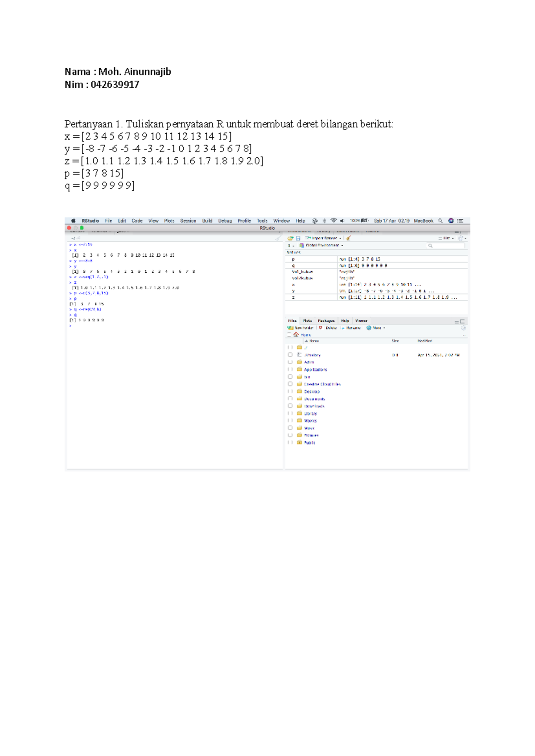This screenshot has width=535, height=756.
Task: Click the Wi-Fi status icon
Action: (x=333, y=221)
